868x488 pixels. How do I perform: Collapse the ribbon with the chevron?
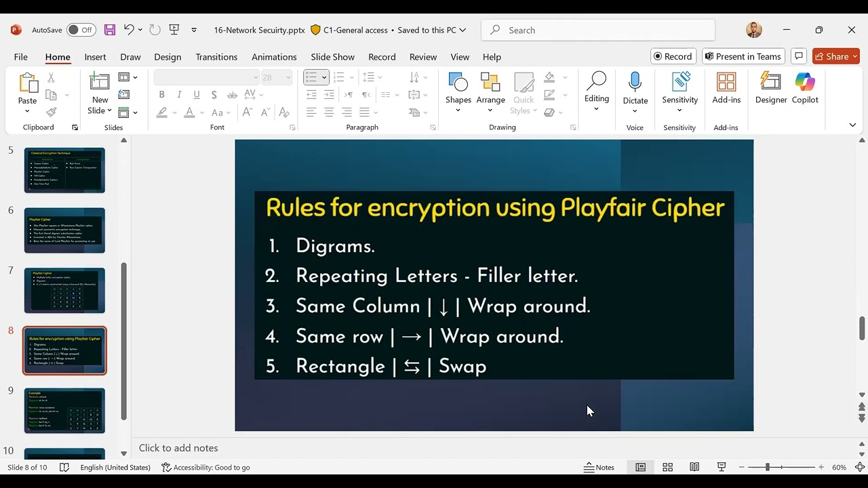tap(852, 125)
